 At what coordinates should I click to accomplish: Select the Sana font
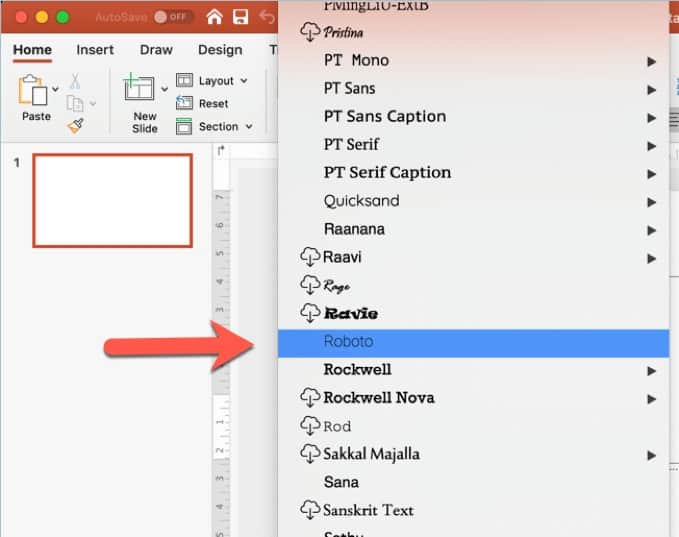pos(473,483)
